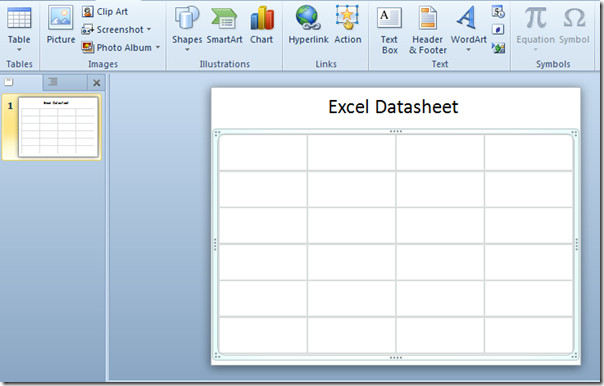Viewport: 604px width, 386px height.
Task: Click the bottom-right cell of the slide table
Action: click(x=528, y=334)
